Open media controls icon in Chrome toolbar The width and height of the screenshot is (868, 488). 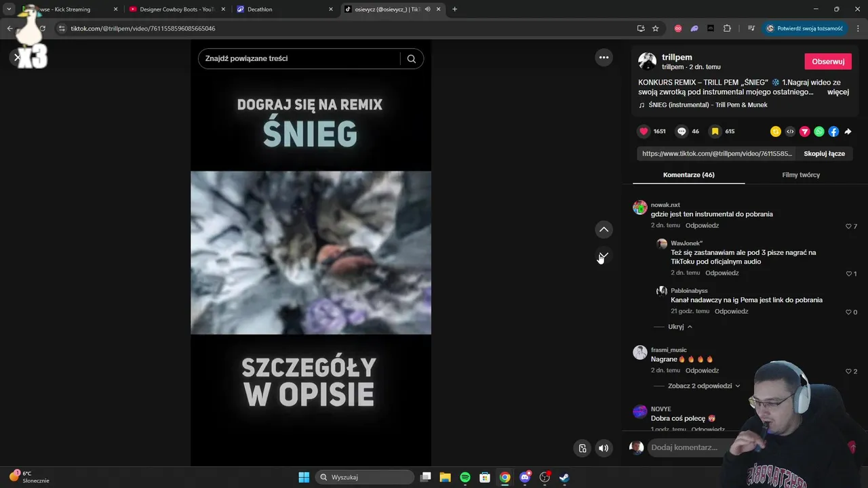751,28
